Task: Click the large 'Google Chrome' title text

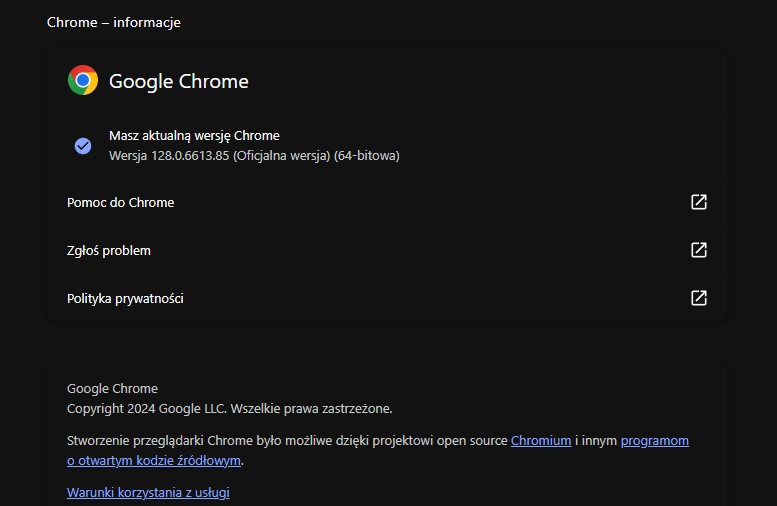Action: tap(179, 81)
